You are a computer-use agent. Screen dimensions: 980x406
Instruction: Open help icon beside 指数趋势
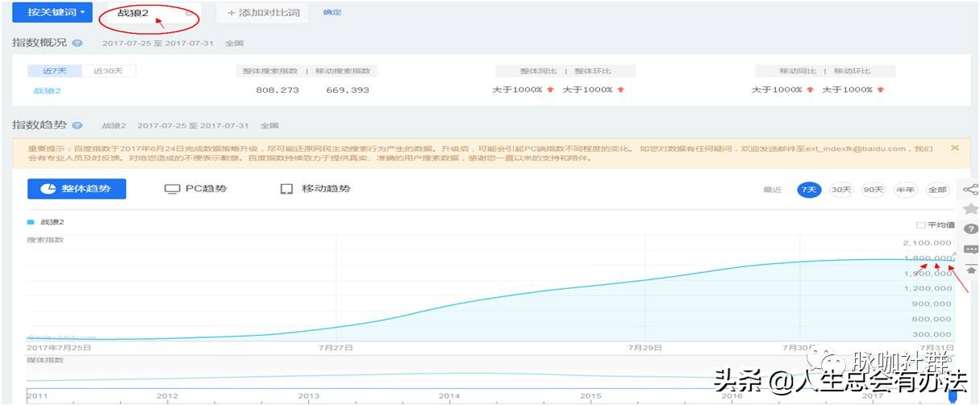tap(77, 126)
